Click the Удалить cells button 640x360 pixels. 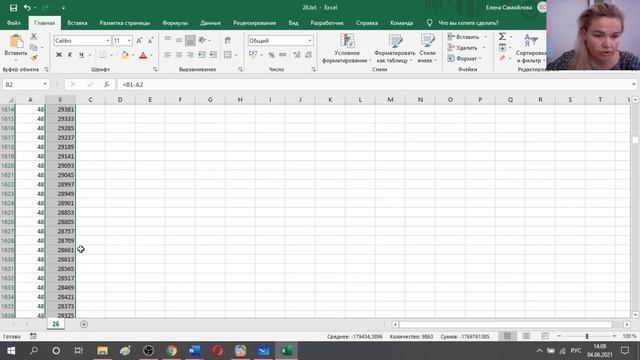pyautogui.click(x=467, y=48)
